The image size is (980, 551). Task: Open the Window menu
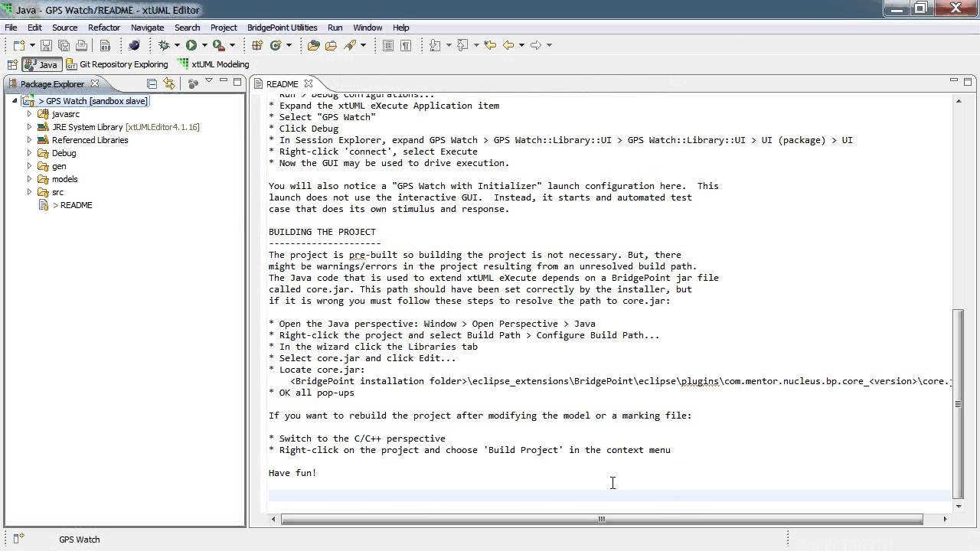367,28
